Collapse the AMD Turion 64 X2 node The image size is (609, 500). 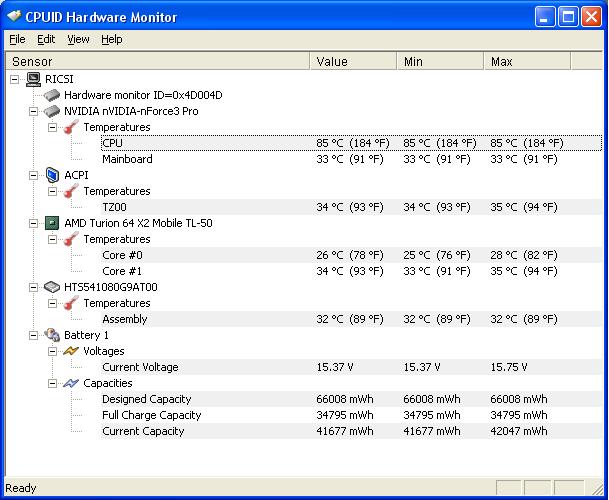point(33,223)
